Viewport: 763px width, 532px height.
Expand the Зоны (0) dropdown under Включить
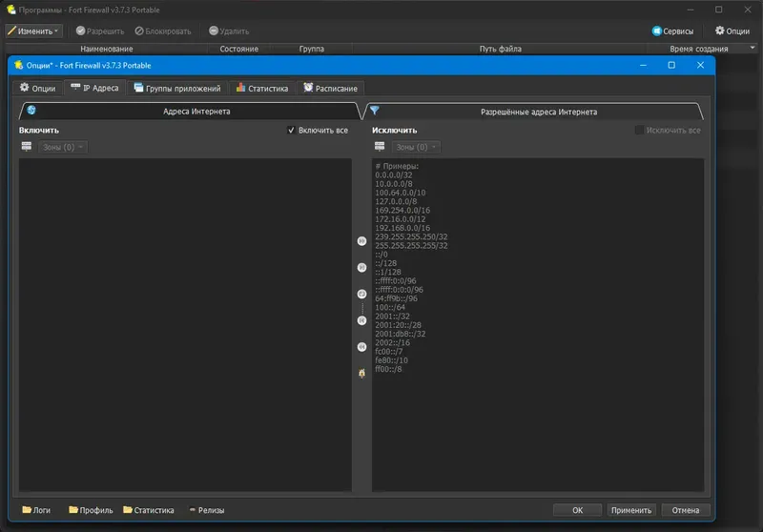(63, 147)
